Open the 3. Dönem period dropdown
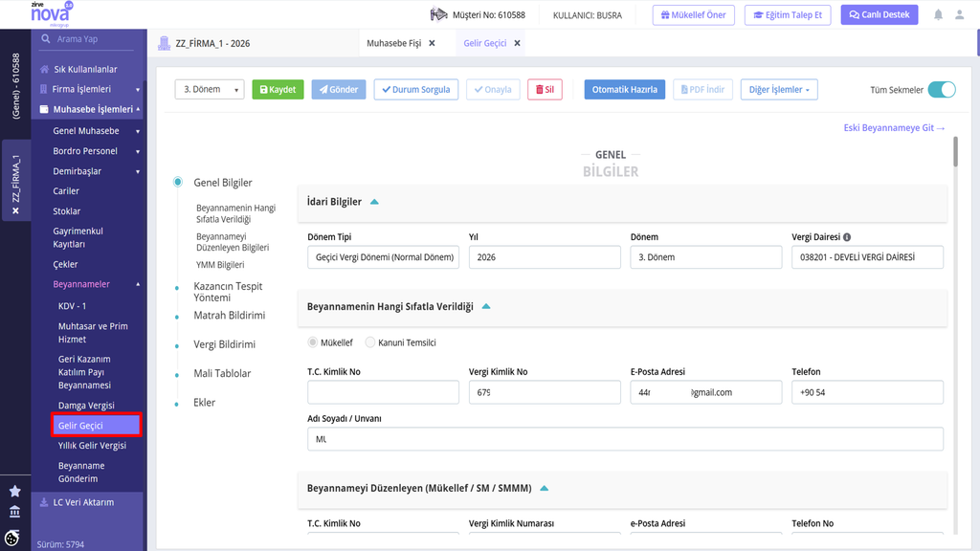The image size is (980, 551). 210,89
